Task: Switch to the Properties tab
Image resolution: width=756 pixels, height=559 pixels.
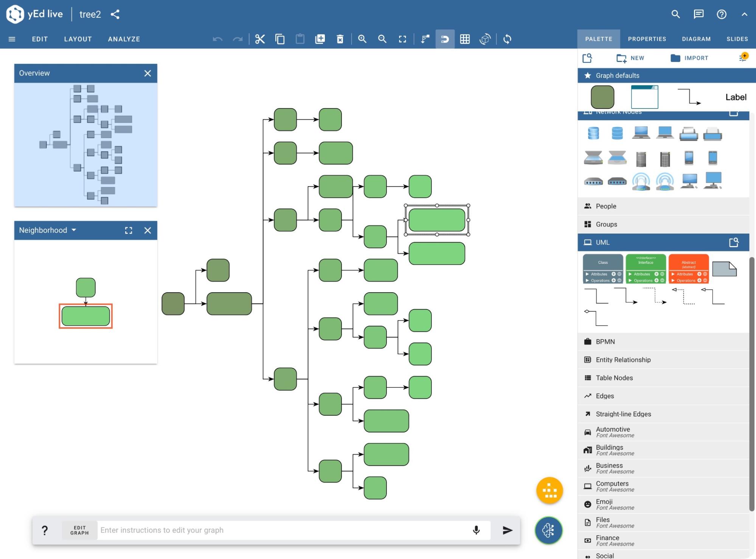Action: (647, 39)
